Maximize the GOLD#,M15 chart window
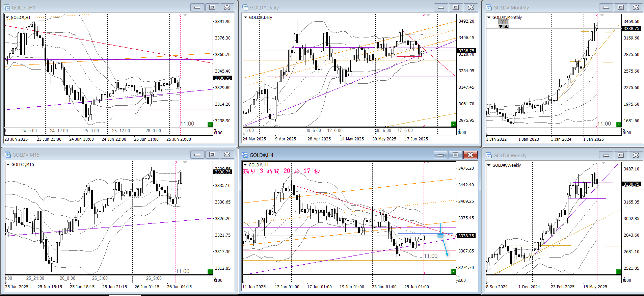This screenshot has width=644, height=296. tap(212, 155)
